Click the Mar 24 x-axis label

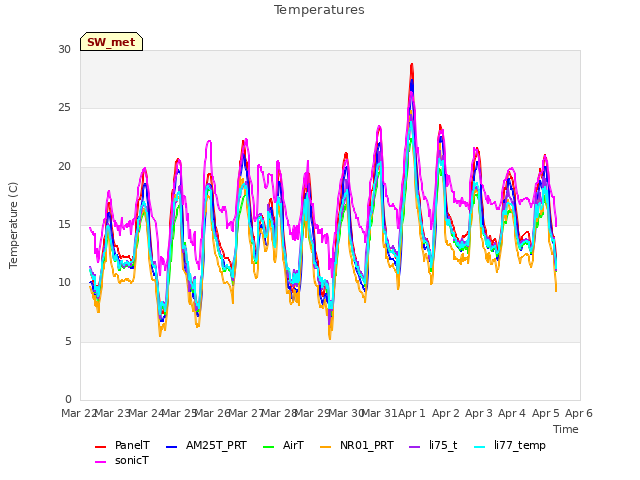[x=146, y=413]
